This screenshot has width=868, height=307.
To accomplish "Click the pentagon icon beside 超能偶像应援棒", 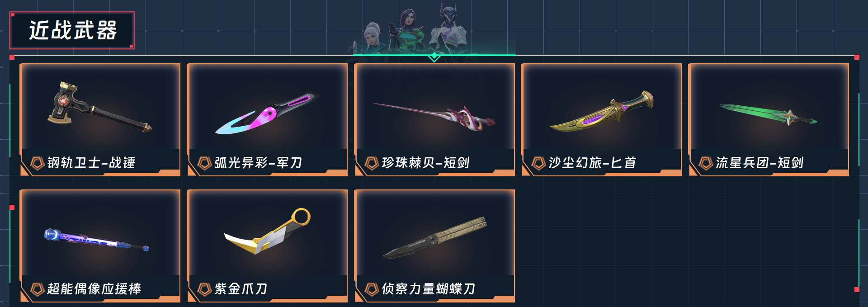I will 37,289.
